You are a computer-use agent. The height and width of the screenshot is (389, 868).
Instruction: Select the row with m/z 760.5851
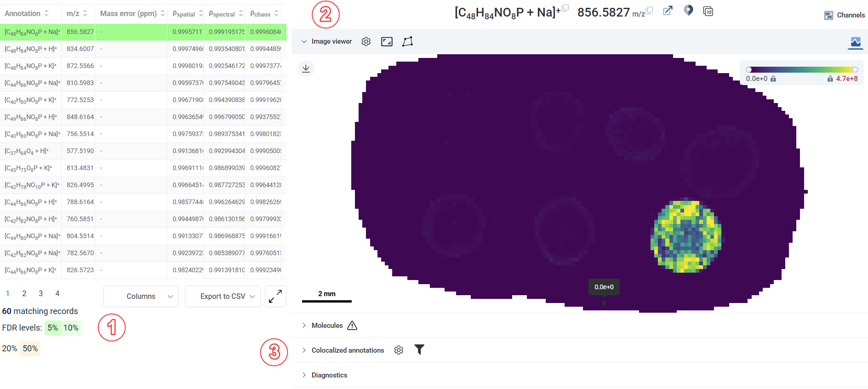pos(143,219)
